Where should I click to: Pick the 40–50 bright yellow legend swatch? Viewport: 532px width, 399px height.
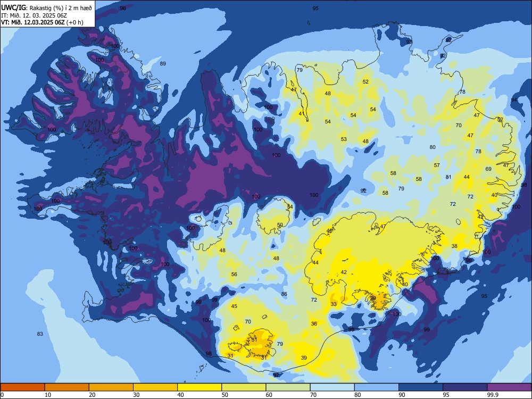pos(199,387)
